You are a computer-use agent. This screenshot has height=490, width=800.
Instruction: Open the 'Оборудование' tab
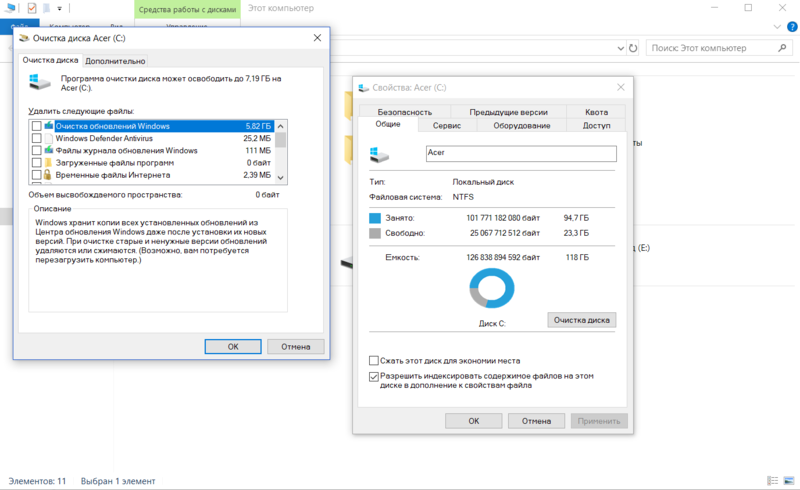pos(521,126)
